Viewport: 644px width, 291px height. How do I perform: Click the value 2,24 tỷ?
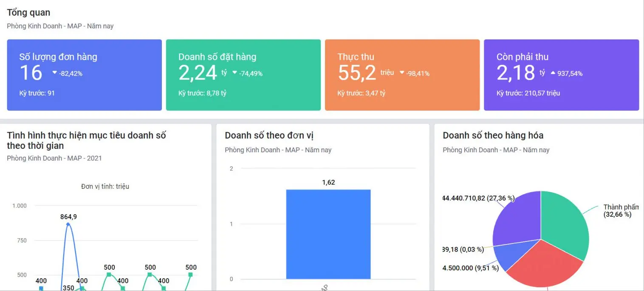(203, 73)
